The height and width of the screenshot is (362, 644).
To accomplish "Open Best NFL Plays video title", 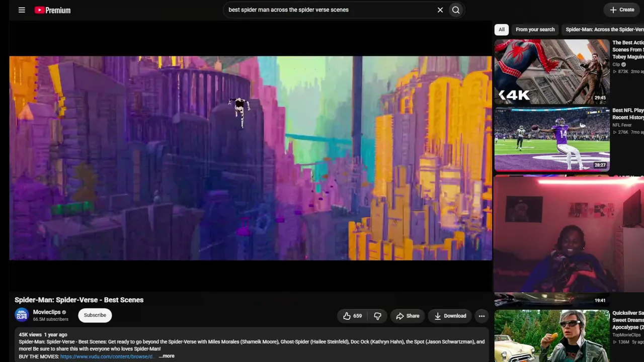I will [628, 114].
